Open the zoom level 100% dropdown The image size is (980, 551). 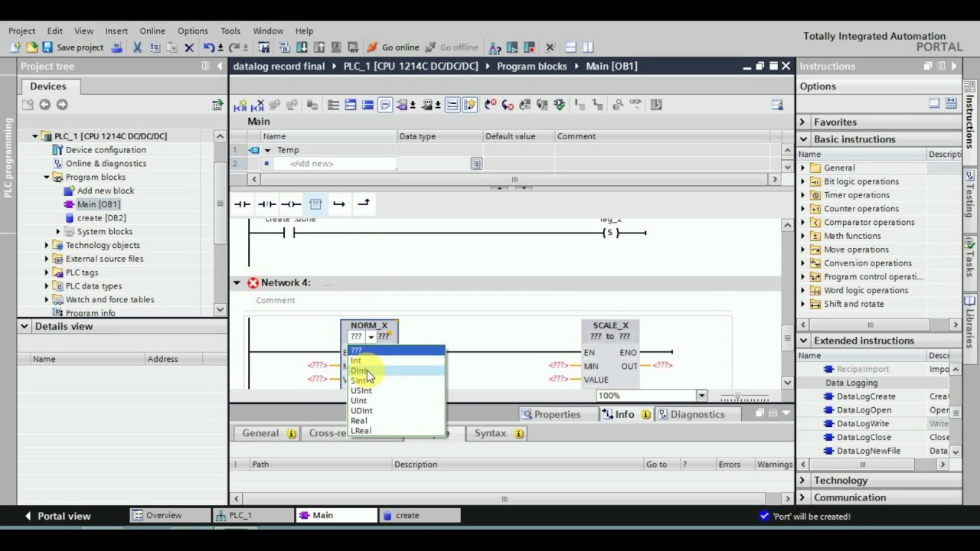coord(701,396)
